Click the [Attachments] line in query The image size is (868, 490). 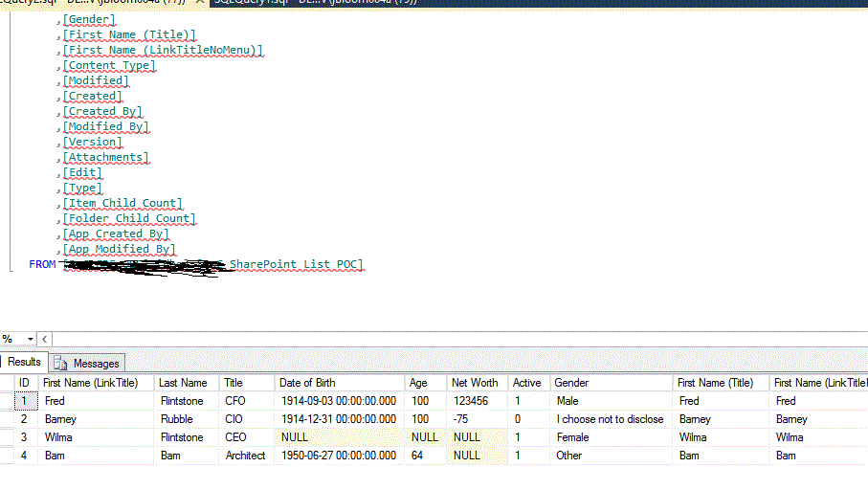pyautogui.click(x=105, y=157)
